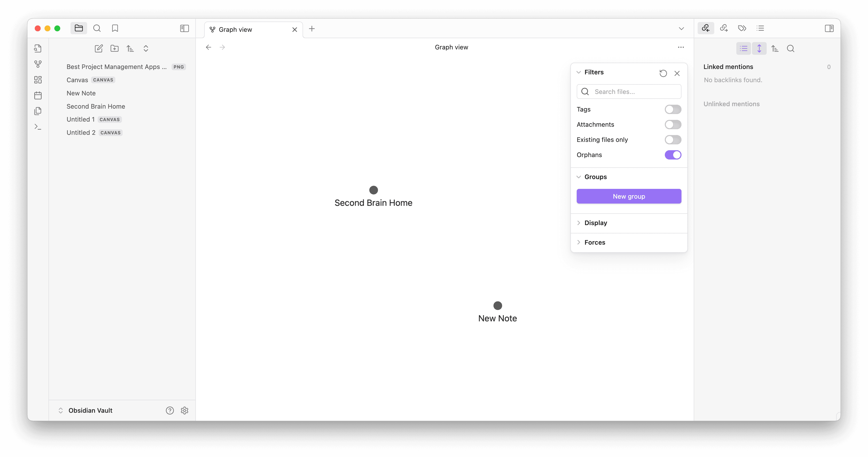
Task: Turn on Existing files only
Action: (x=673, y=140)
